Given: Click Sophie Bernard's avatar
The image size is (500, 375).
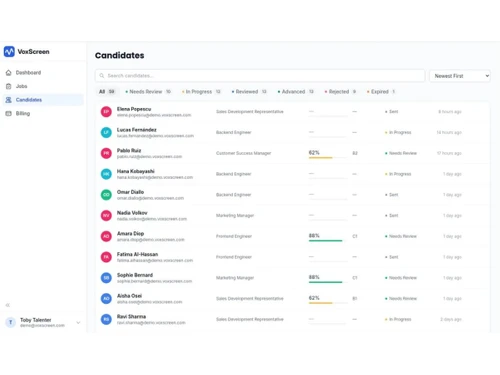Looking at the screenshot, I should [106, 278].
